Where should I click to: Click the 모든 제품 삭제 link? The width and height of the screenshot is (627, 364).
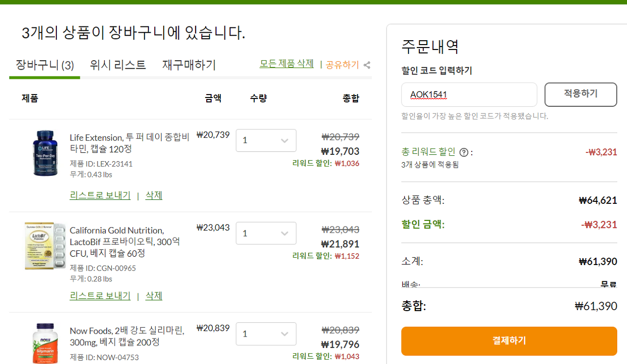tap(287, 64)
